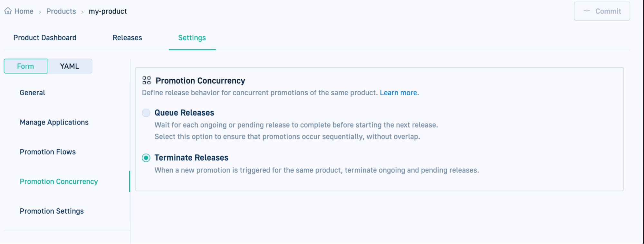Switch the editor to YAML mode

pos(69,66)
